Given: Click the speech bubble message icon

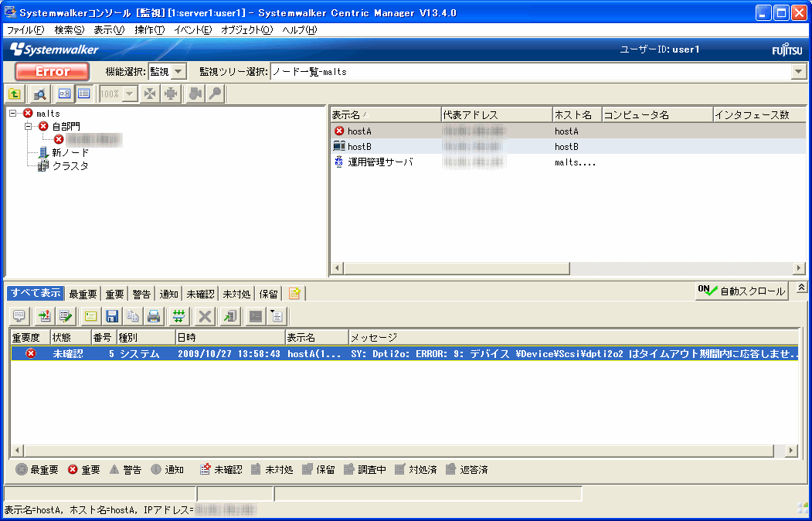Looking at the screenshot, I should (19, 316).
